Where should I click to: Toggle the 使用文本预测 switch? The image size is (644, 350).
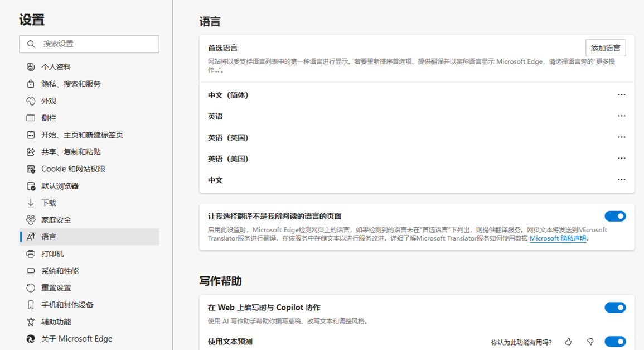[x=615, y=342]
